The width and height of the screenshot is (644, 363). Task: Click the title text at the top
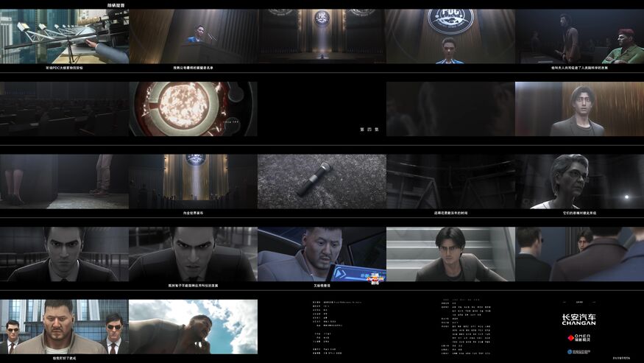[x=116, y=5]
